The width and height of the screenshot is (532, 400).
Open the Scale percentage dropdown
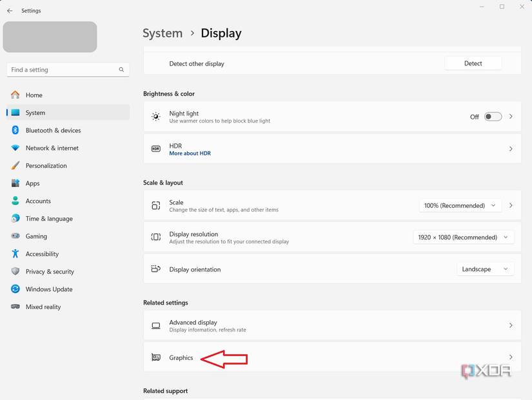coord(460,205)
